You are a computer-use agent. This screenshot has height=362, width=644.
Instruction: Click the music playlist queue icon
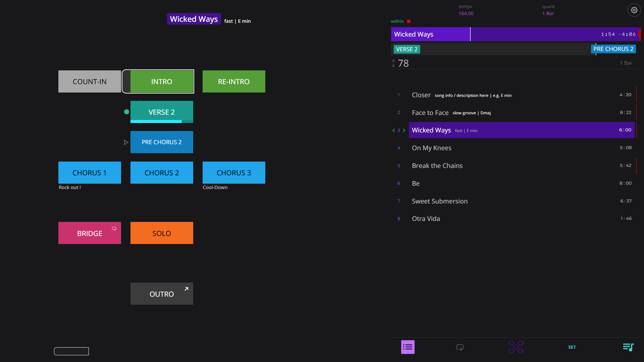628,347
